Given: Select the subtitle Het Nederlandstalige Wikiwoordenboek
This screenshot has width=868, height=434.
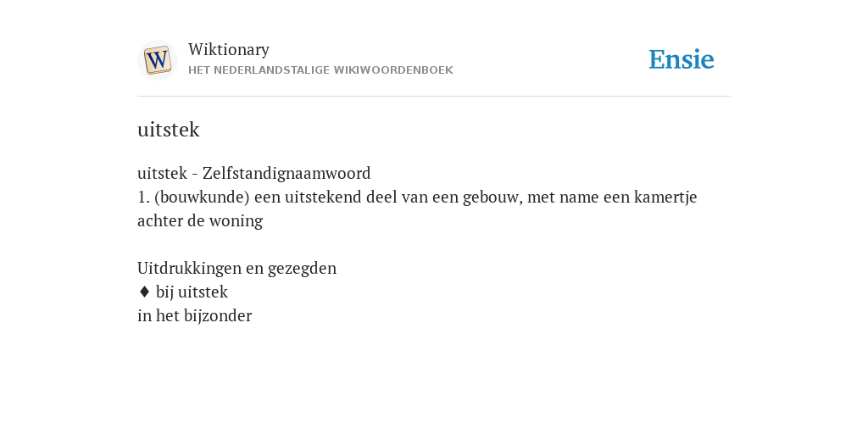Looking at the screenshot, I should (320, 70).
